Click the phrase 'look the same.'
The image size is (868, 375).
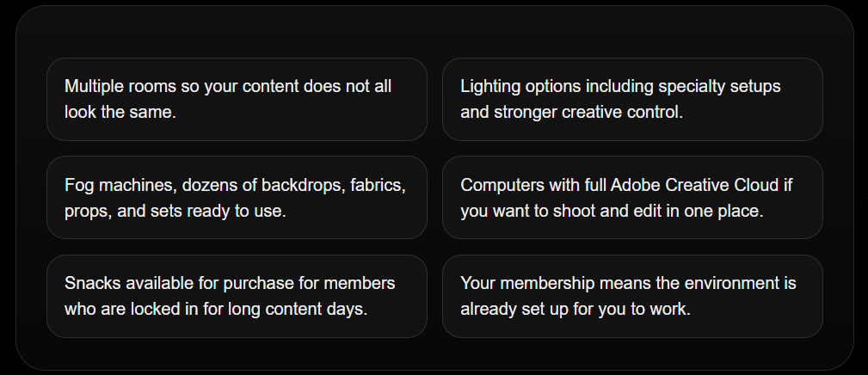120,113
